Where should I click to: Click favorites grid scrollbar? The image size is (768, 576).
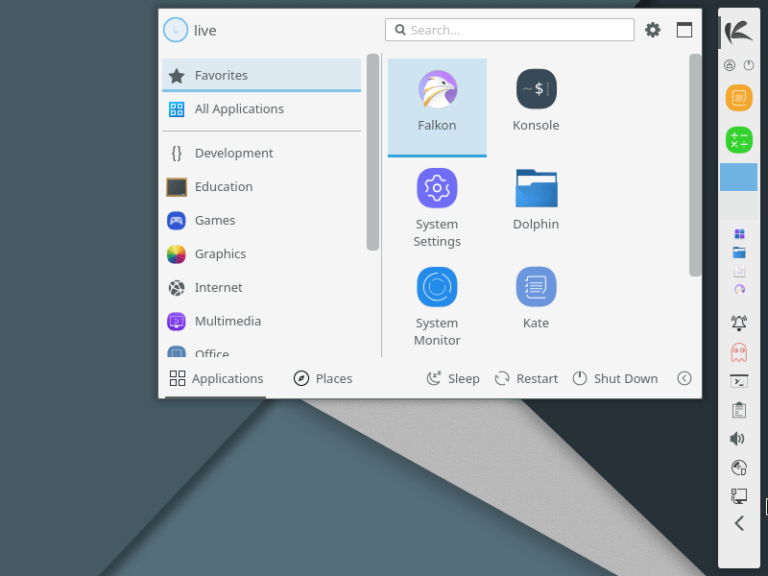point(695,165)
